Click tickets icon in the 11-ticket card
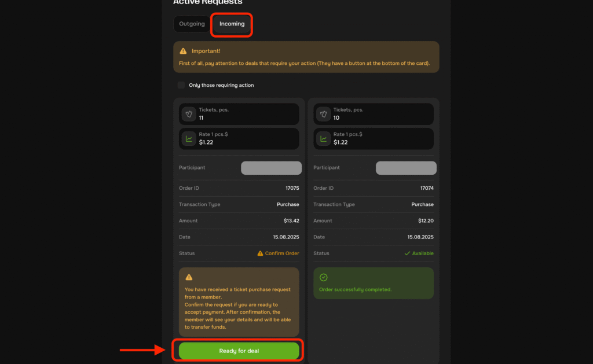This screenshot has width=593, height=364. [189, 114]
